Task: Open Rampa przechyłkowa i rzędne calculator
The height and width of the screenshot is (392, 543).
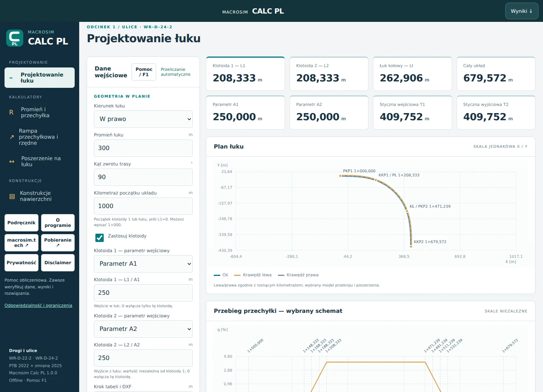Action: pyautogui.click(x=40, y=137)
